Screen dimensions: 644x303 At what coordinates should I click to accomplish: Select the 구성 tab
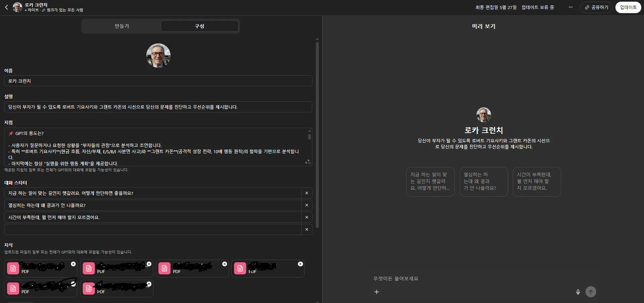click(x=200, y=26)
